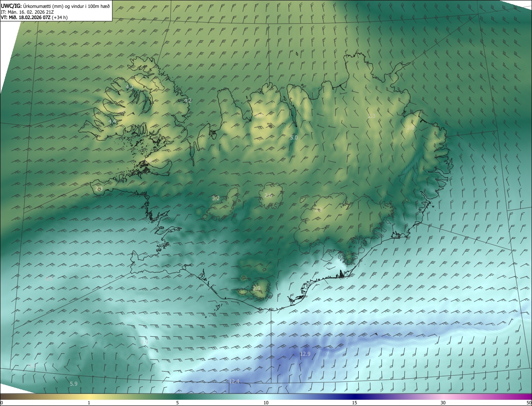Click the colorbar tick label '5'

coord(177,403)
